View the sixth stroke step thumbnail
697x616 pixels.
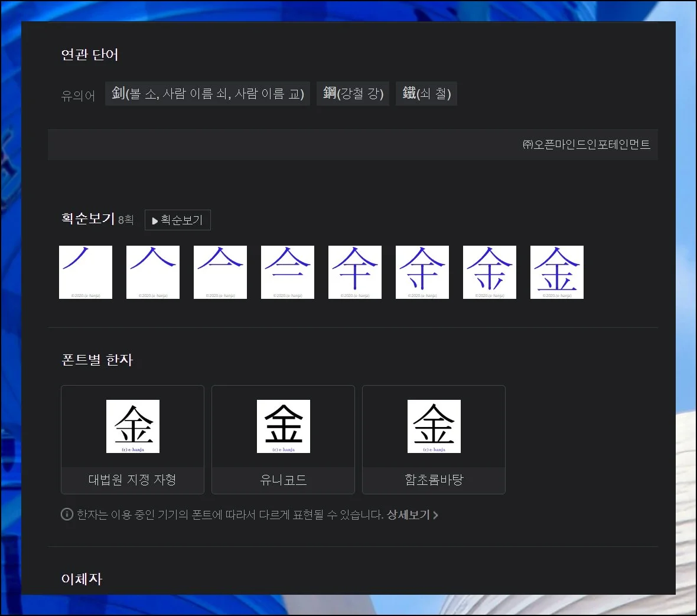coord(422,272)
